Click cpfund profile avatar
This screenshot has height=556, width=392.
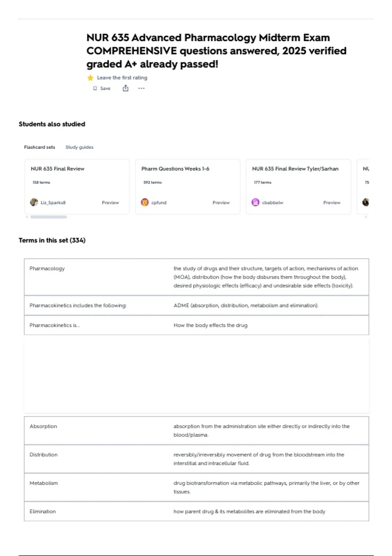click(x=145, y=202)
